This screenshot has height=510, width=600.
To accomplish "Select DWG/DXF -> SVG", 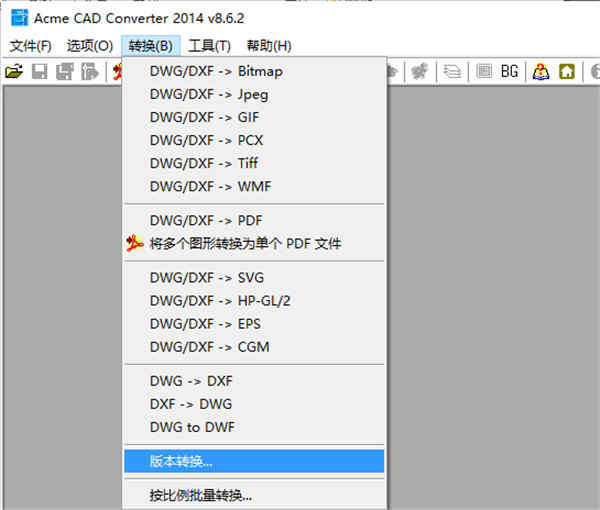I will [254, 278].
